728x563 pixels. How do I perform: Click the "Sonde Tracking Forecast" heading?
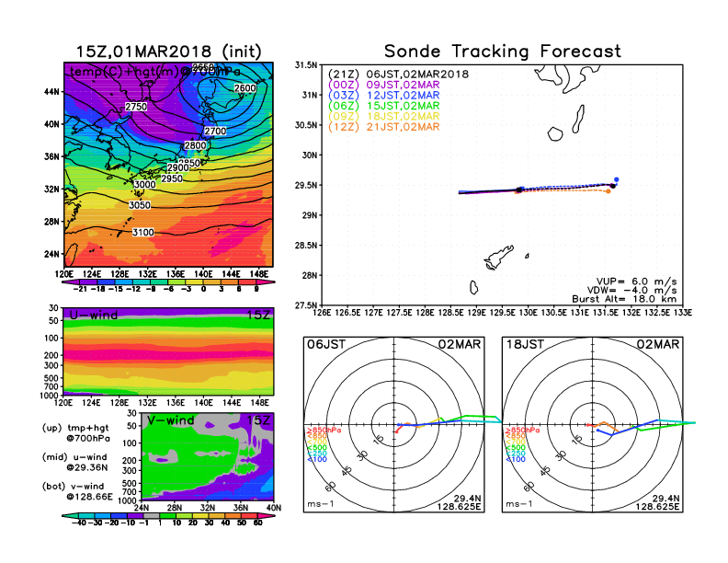coord(503,52)
